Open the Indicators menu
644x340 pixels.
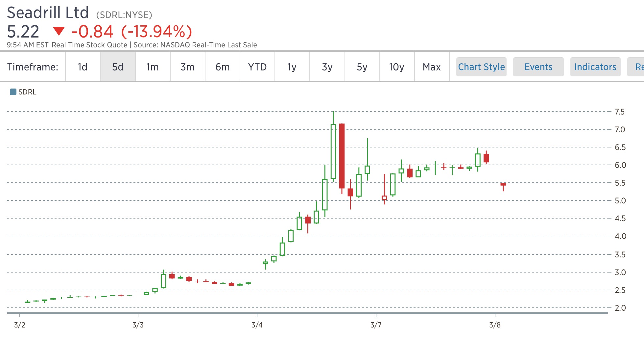point(595,67)
